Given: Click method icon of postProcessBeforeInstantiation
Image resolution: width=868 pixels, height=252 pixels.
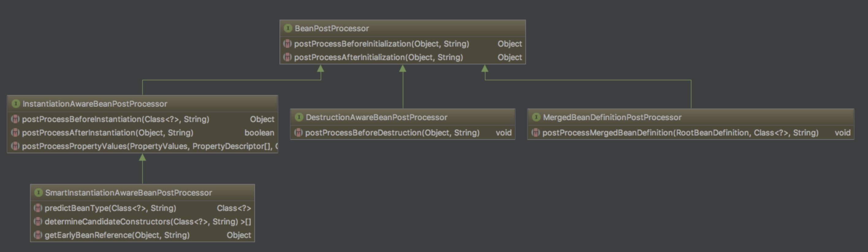Looking at the screenshot, I should [x=15, y=119].
